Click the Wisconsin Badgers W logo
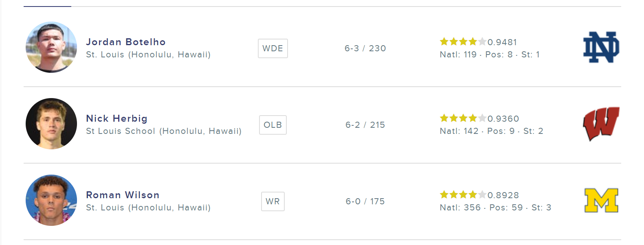This screenshot has width=644, height=245. pyautogui.click(x=601, y=123)
